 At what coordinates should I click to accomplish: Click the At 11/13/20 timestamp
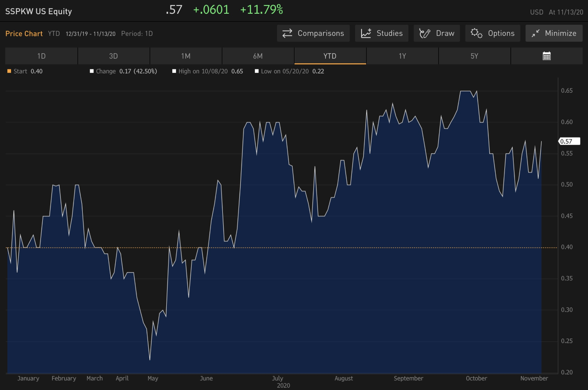click(x=566, y=12)
